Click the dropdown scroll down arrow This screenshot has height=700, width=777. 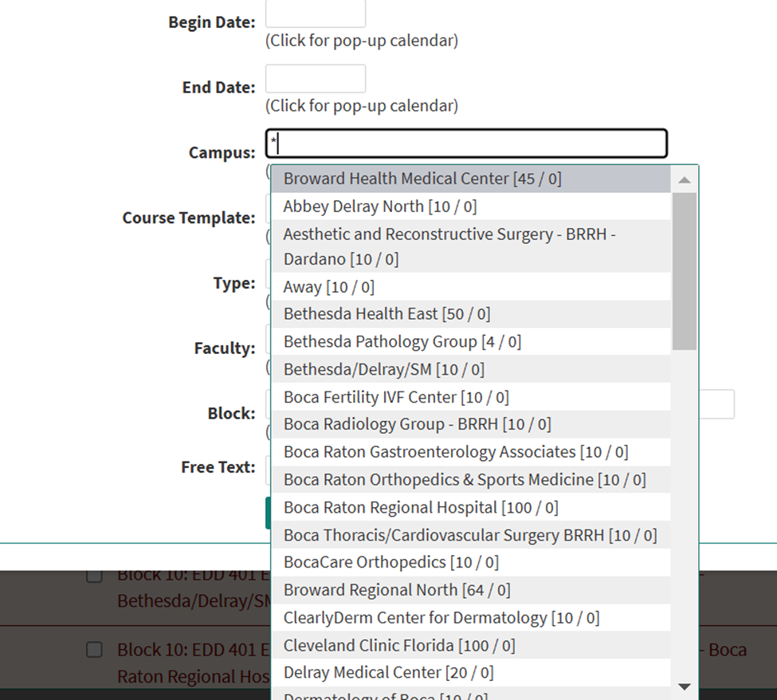pos(685,686)
